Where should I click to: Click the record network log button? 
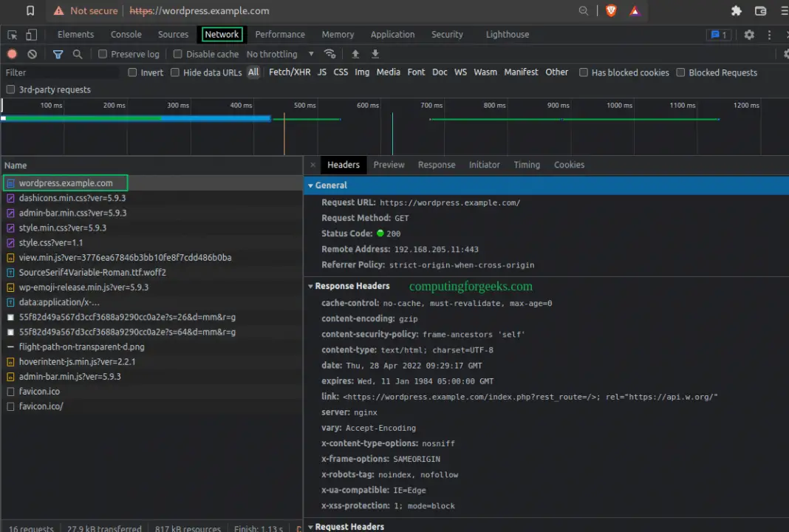(12, 54)
